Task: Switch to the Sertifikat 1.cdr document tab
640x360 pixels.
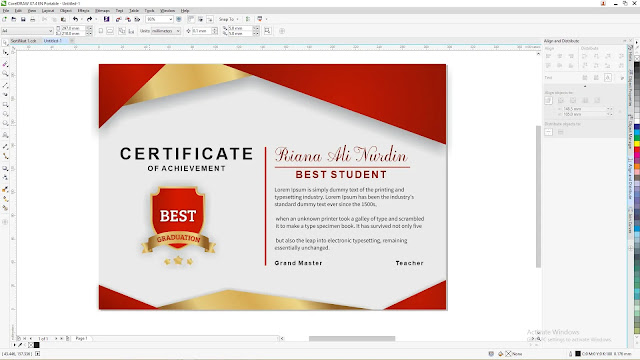Action: pos(24,41)
